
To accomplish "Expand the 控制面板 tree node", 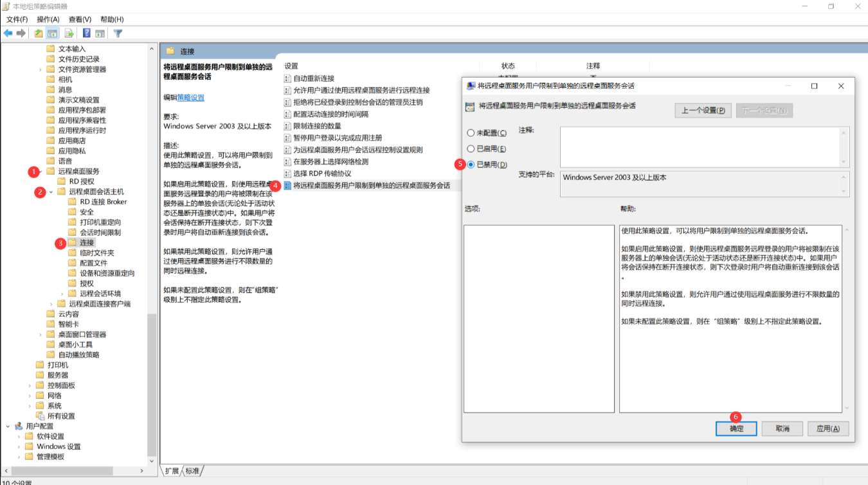I will [x=30, y=385].
